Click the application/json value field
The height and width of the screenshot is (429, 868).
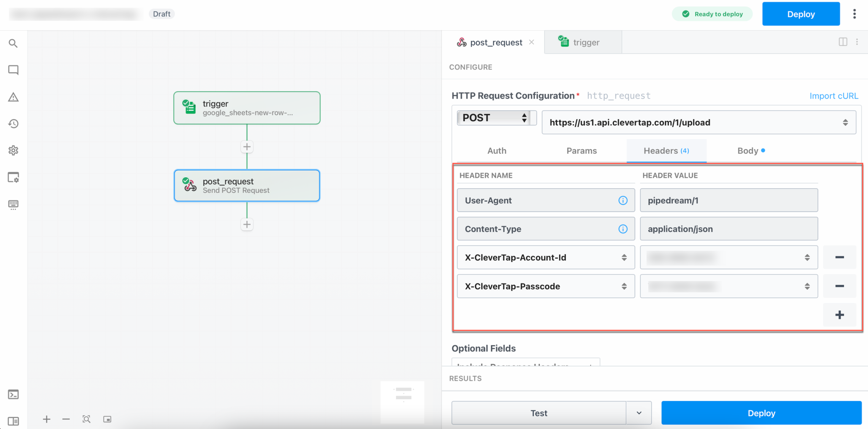click(x=728, y=229)
